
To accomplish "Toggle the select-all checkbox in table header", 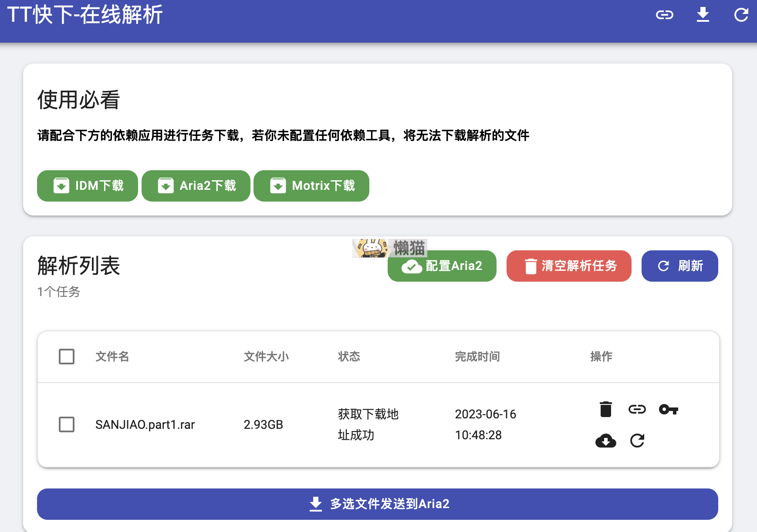I will click(67, 357).
